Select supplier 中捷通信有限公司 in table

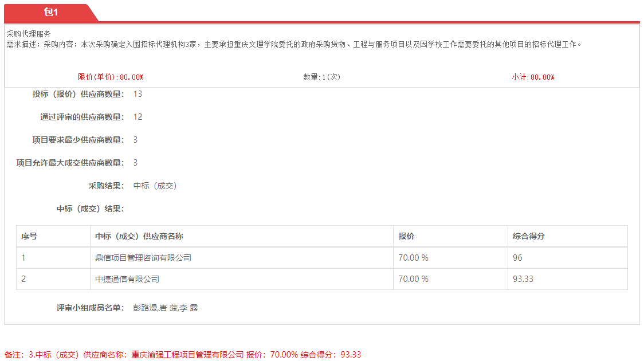tap(127, 279)
